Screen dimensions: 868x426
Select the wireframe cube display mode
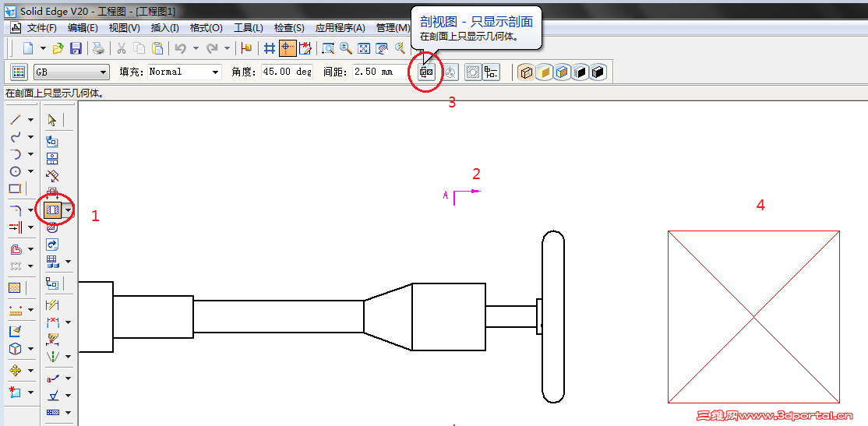click(527, 72)
